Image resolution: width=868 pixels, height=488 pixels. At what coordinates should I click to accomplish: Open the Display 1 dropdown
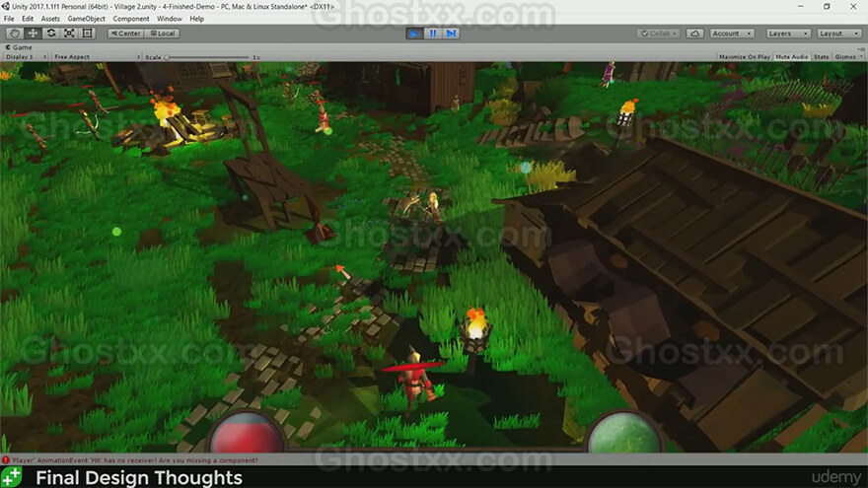(26, 57)
